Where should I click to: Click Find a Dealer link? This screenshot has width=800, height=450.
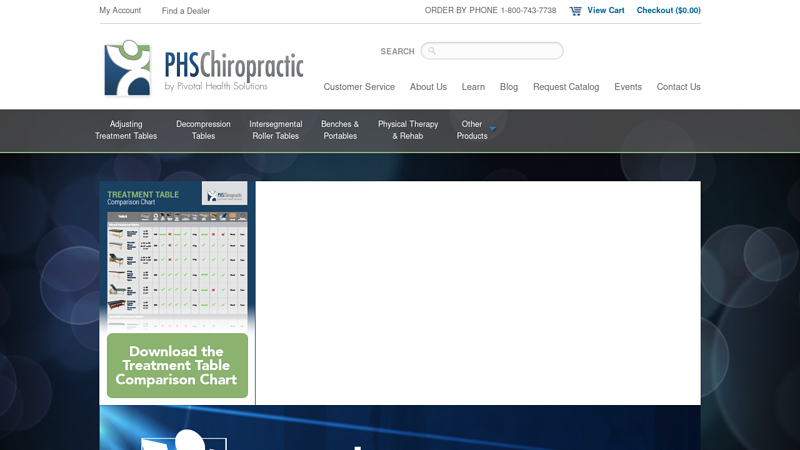coord(186,11)
